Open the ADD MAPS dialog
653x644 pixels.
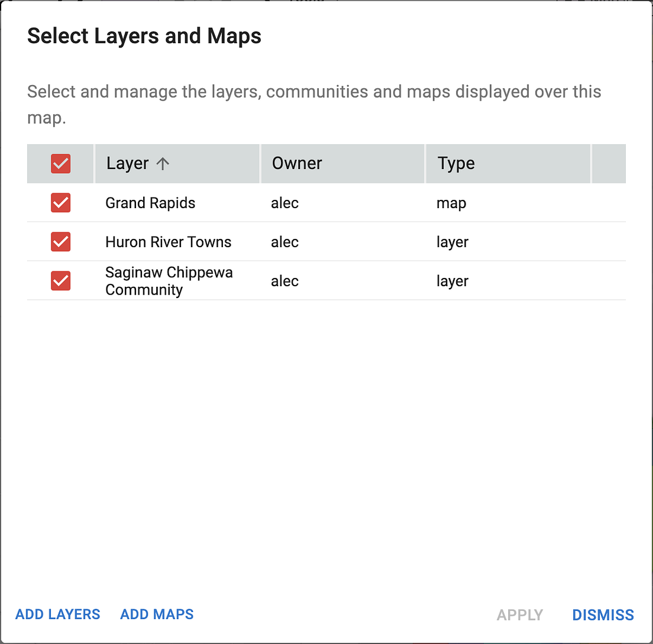[156, 614]
